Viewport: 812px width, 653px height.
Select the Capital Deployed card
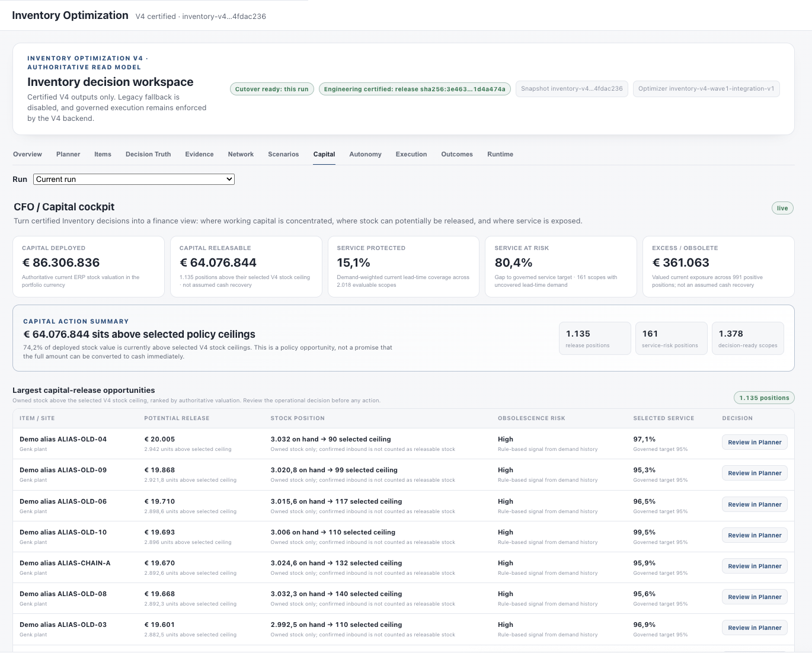88,267
